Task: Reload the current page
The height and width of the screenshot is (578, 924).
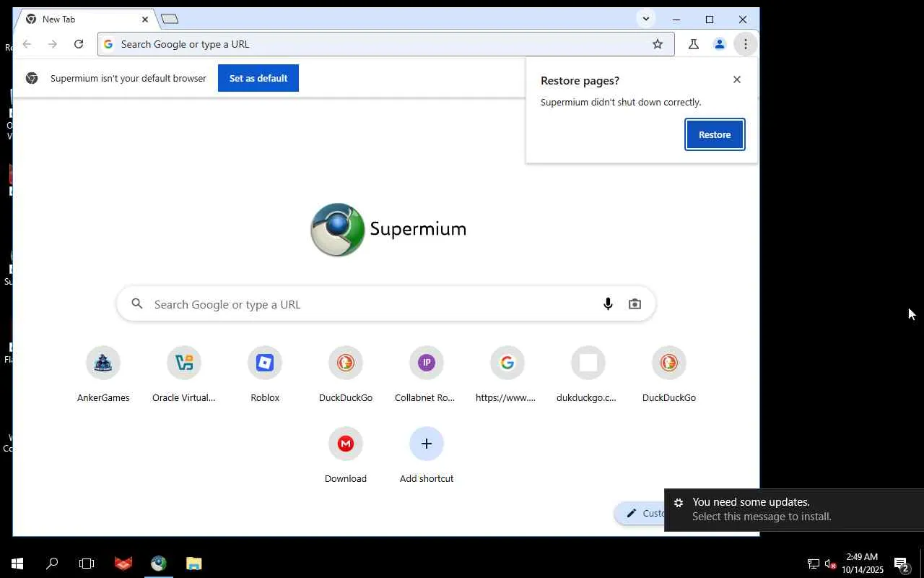Action: (x=79, y=44)
